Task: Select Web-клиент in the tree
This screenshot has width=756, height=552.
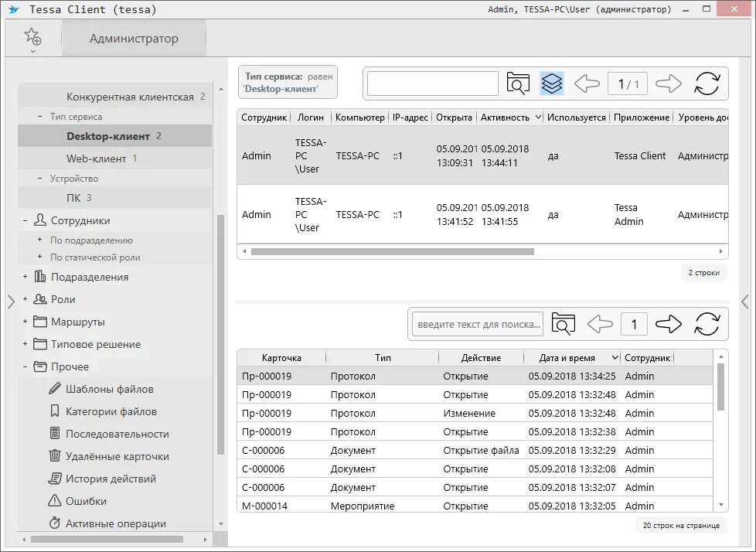Action: pos(114,158)
